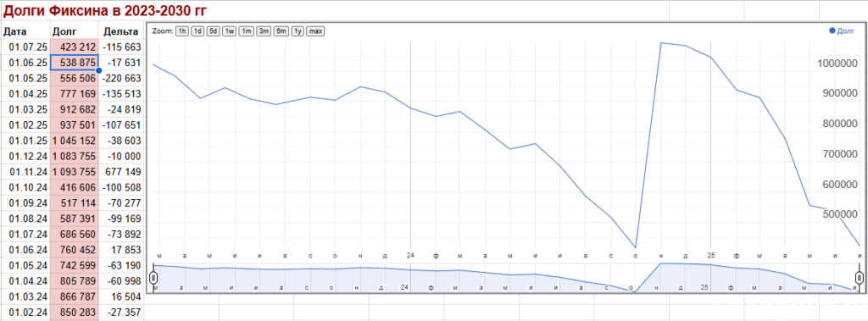This screenshot has width=868, height=321.
Task: Set chart zoom to 6m
Action: tap(281, 31)
